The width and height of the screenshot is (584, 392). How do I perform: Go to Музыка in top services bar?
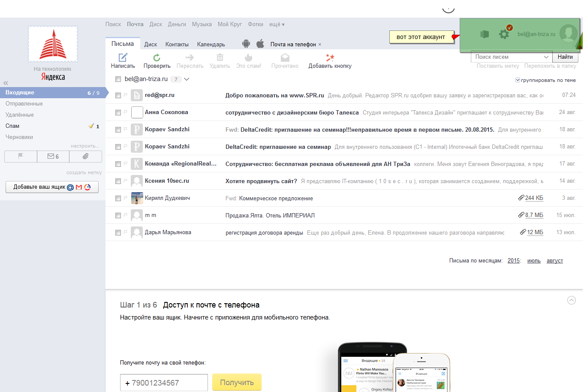click(x=202, y=24)
